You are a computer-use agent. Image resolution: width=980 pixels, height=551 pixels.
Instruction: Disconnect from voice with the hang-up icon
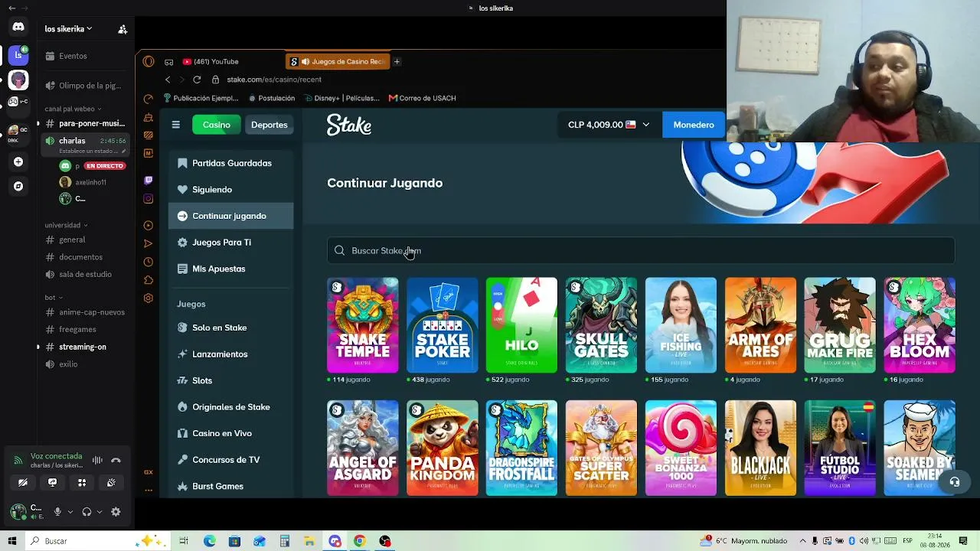(116, 460)
